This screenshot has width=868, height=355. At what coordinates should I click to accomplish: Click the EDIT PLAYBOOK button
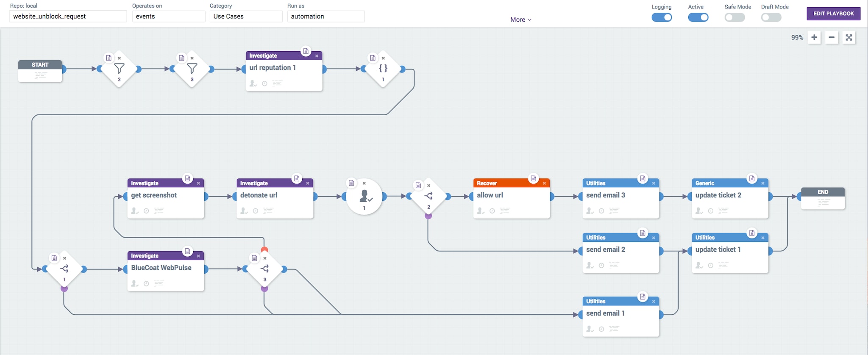834,14
